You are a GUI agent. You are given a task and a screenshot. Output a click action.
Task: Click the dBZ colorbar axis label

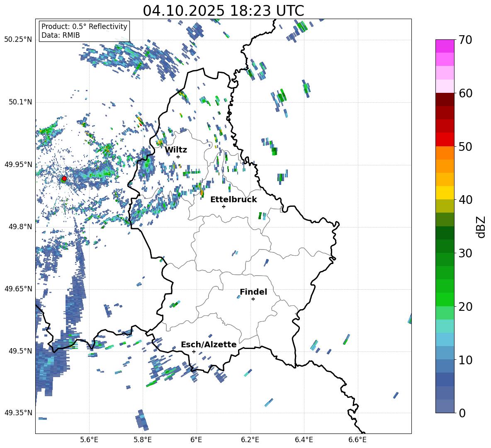[481, 227]
